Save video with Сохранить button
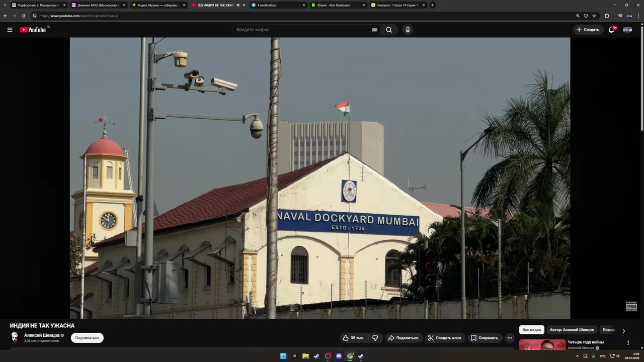 pos(485,338)
